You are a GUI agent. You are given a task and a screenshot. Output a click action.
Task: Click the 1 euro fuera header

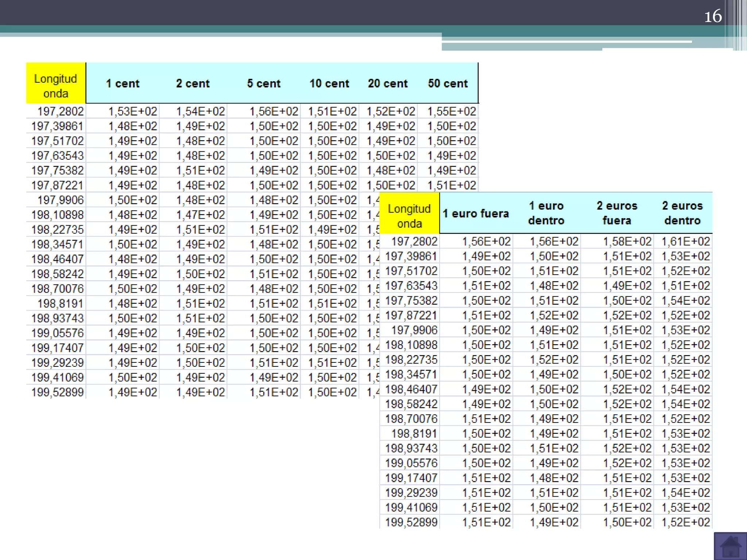click(476, 213)
